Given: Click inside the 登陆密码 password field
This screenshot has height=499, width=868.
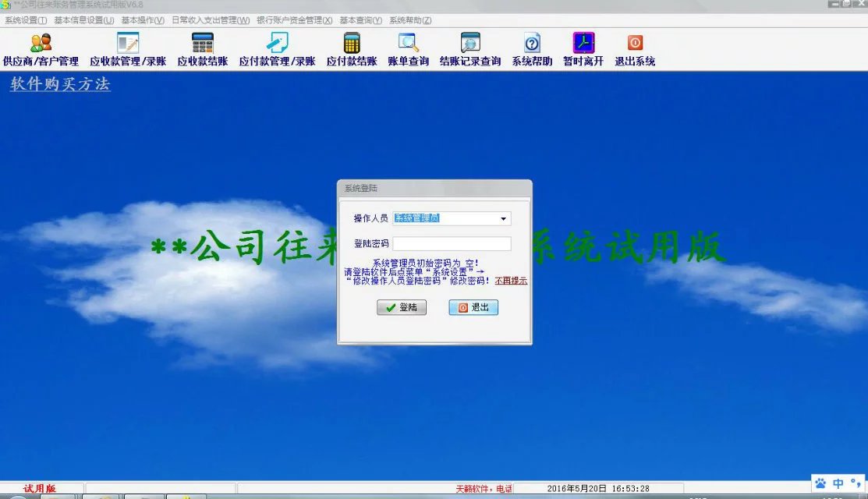Looking at the screenshot, I should tap(452, 242).
